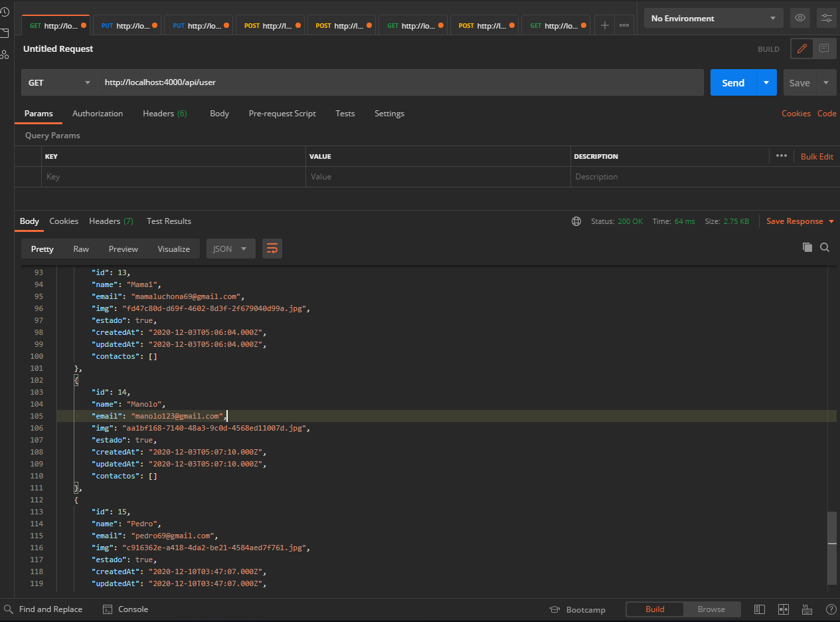
Task: Switch to the Authorization tab
Action: point(98,114)
